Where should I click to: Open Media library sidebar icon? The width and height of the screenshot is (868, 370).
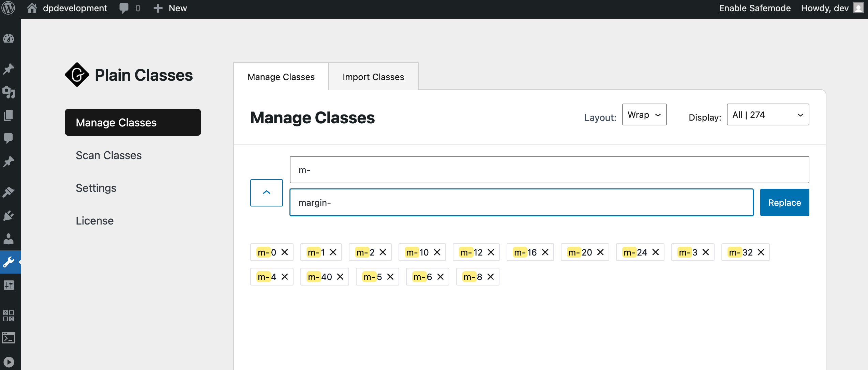click(9, 92)
